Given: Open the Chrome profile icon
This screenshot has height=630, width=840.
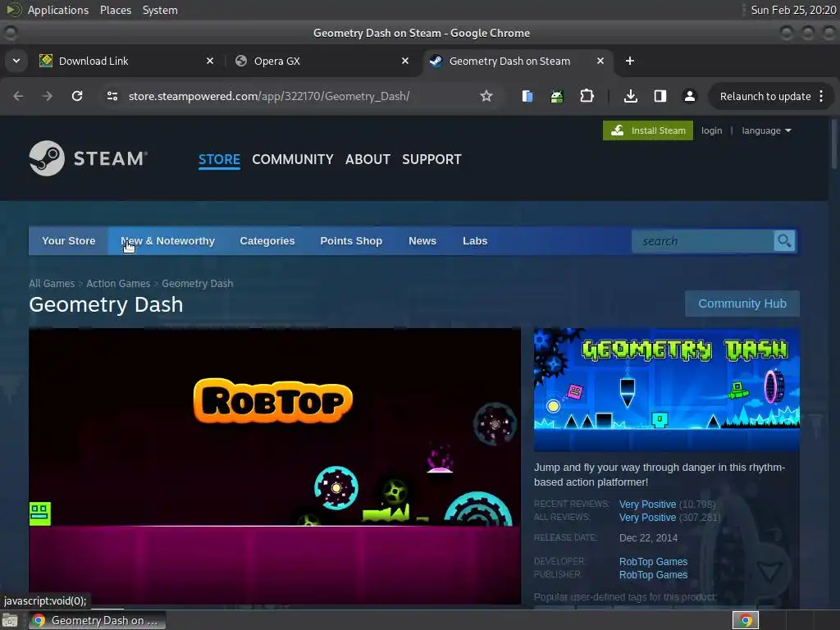Looking at the screenshot, I should pos(689,96).
